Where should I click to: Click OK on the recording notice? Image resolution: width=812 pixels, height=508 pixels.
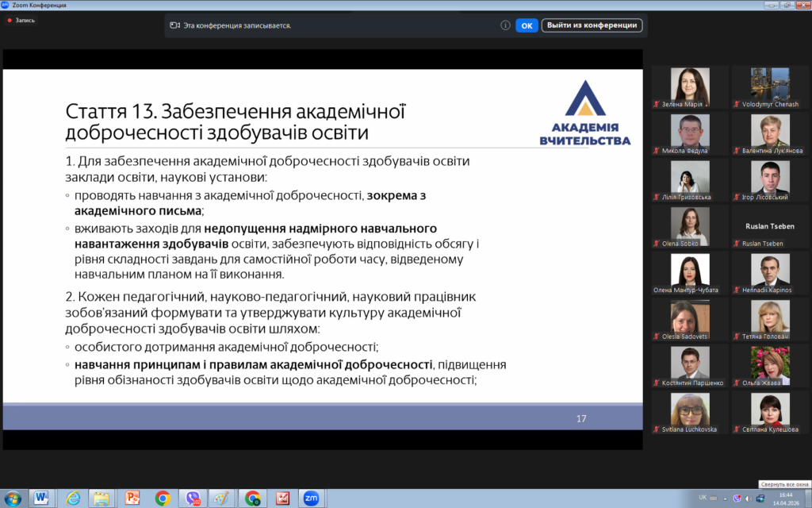point(527,25)
